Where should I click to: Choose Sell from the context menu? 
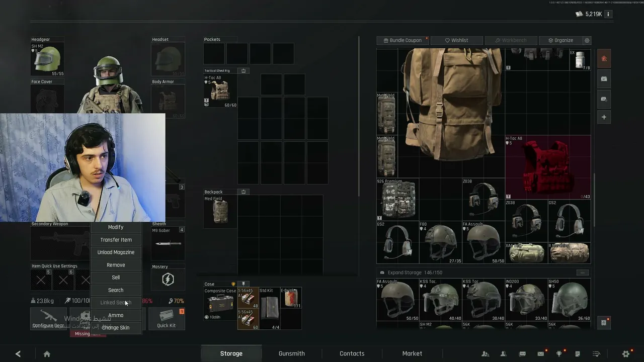pos(116,278)
